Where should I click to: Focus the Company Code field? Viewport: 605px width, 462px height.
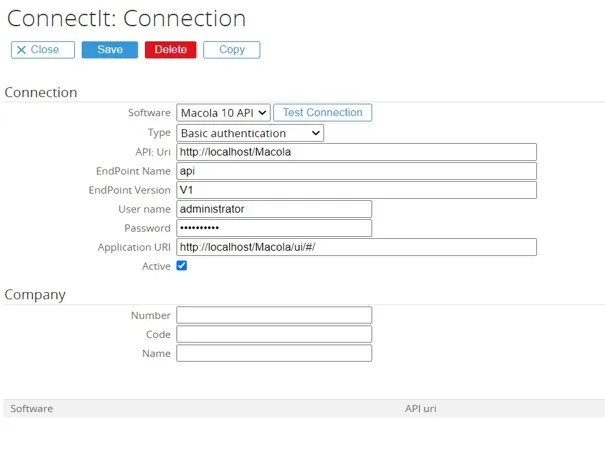tap(274, 334)
